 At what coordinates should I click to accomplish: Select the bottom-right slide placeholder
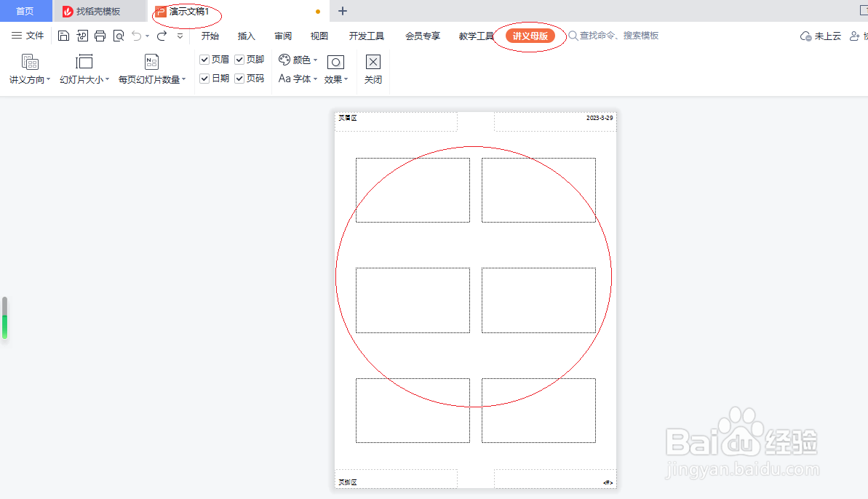pos(538,410)
